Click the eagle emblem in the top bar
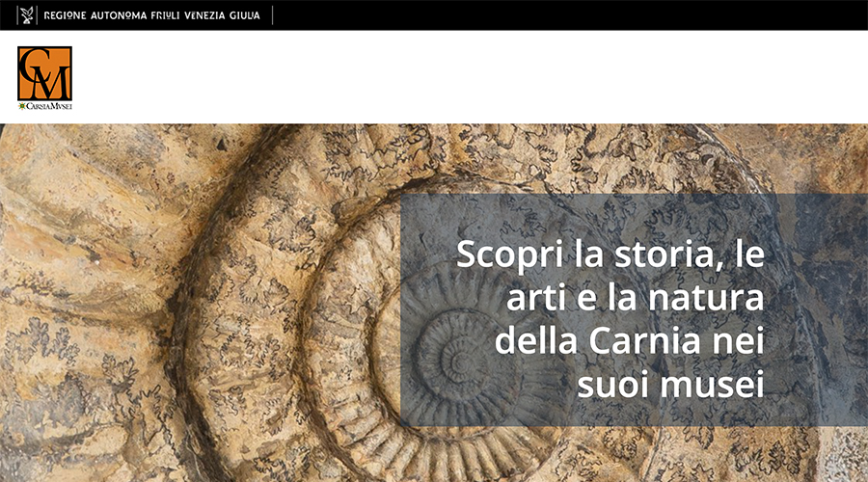 coord(27,14)
